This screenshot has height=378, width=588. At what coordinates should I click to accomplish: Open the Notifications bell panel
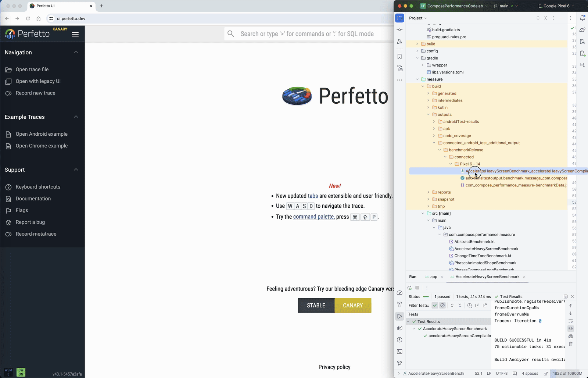coord(582,18)
